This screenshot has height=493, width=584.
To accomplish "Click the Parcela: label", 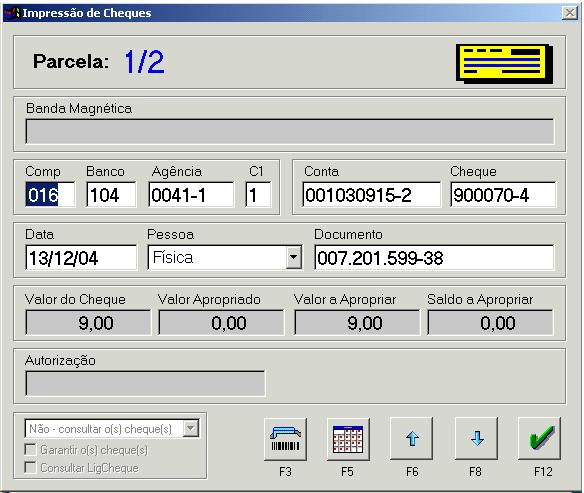I will (x=71, y=61).
